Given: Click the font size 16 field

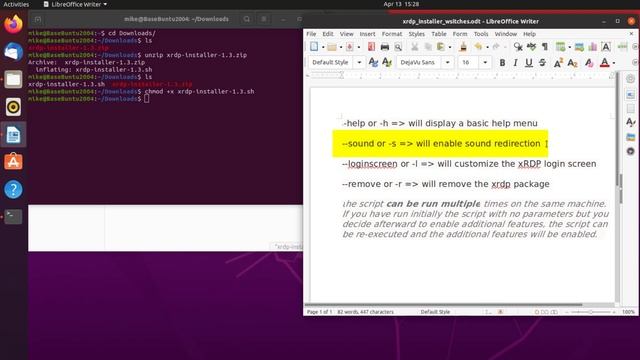Looking at the screenshot, I should tap(469, 62).
